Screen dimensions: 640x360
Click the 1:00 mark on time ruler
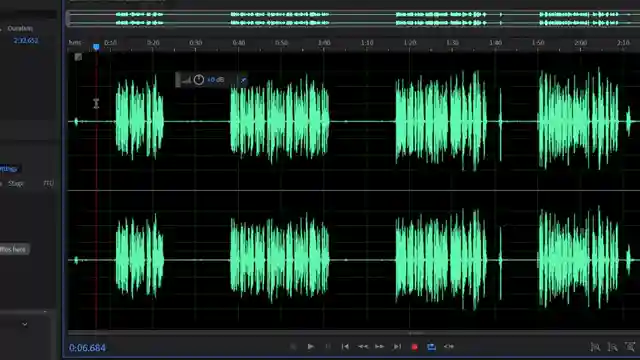point(324,42)
